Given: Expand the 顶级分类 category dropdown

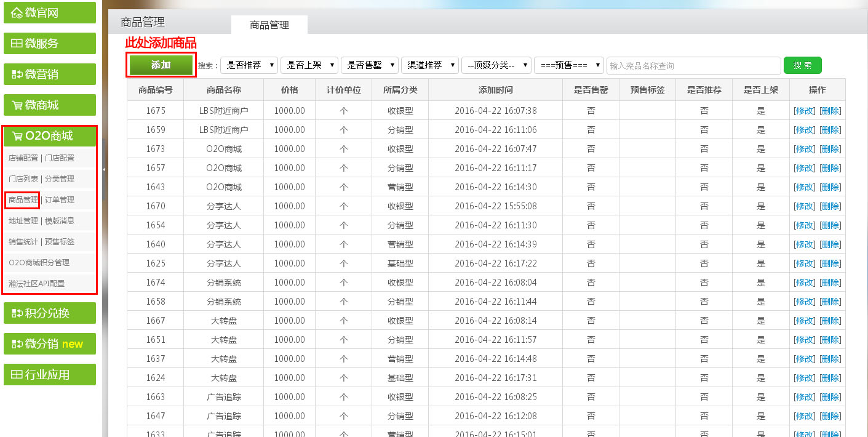Looking at the screenshot, I should (x=496, y=65).
